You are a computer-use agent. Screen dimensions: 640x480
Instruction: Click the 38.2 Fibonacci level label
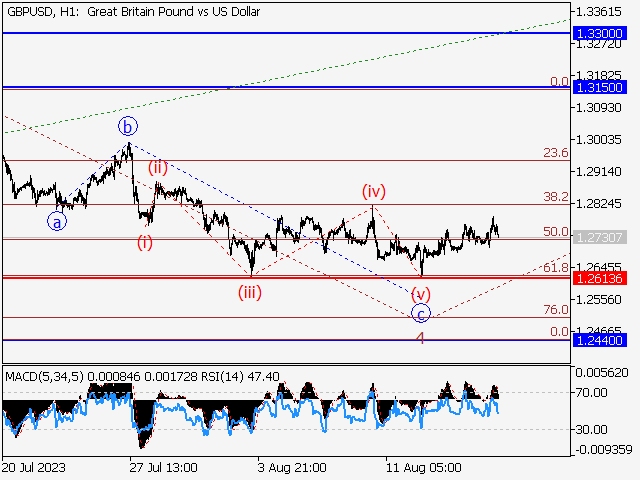point(556,197)
